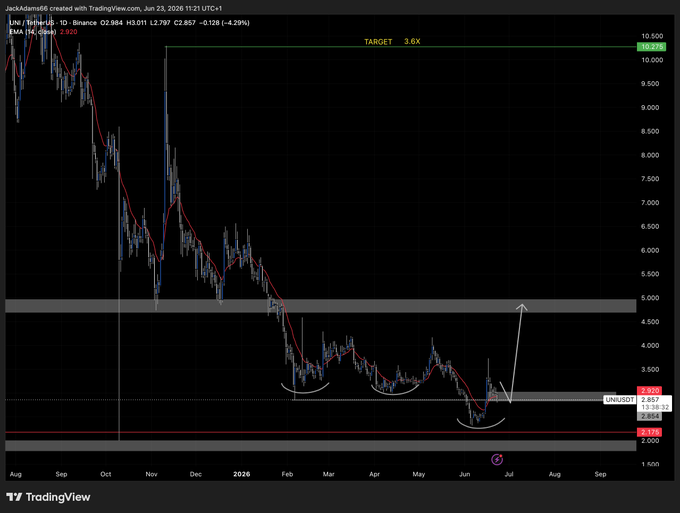Click the 10.500 price axis label
Screen dimensions: 680x513
tap(652, 36)
